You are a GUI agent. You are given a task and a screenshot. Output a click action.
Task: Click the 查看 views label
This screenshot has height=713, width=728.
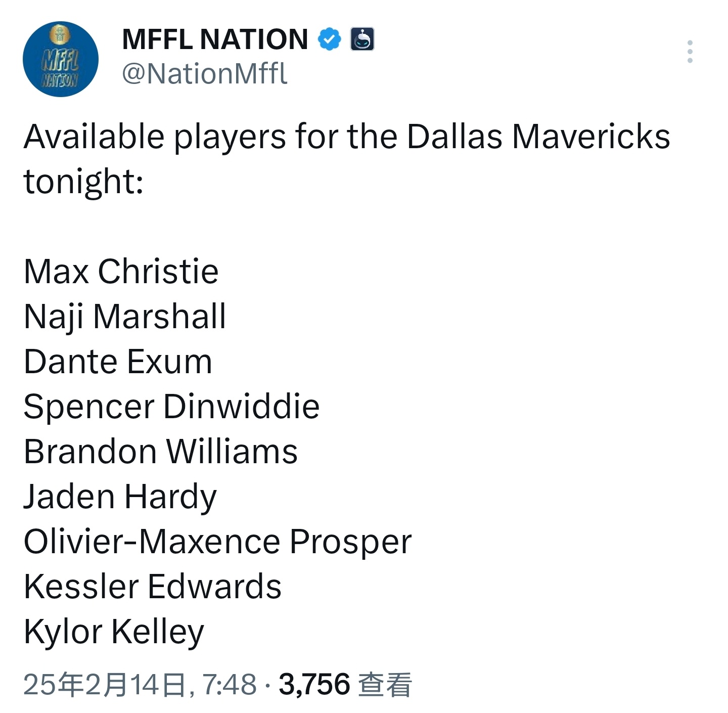(x=385, y=685)
